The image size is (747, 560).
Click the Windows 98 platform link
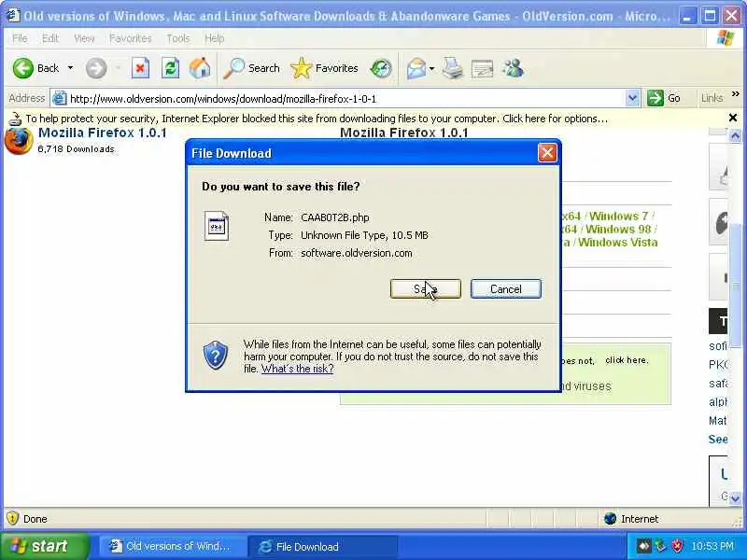click(x=618, y=230)
